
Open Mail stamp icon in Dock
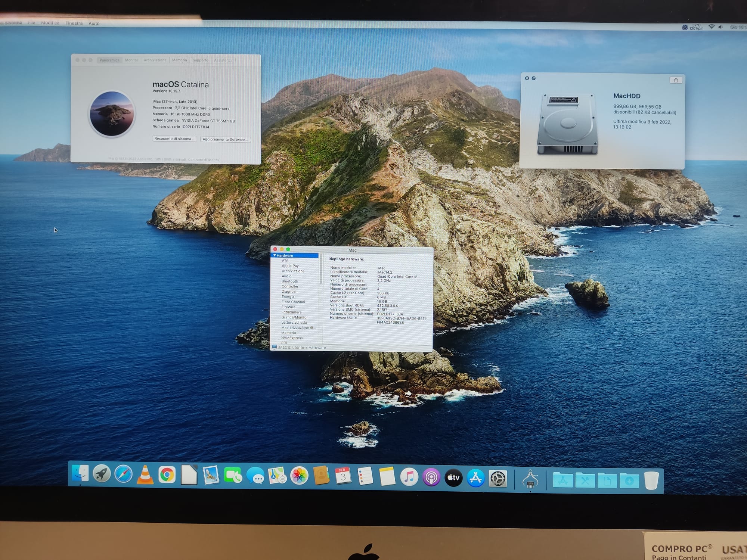(x=211, y=476)
